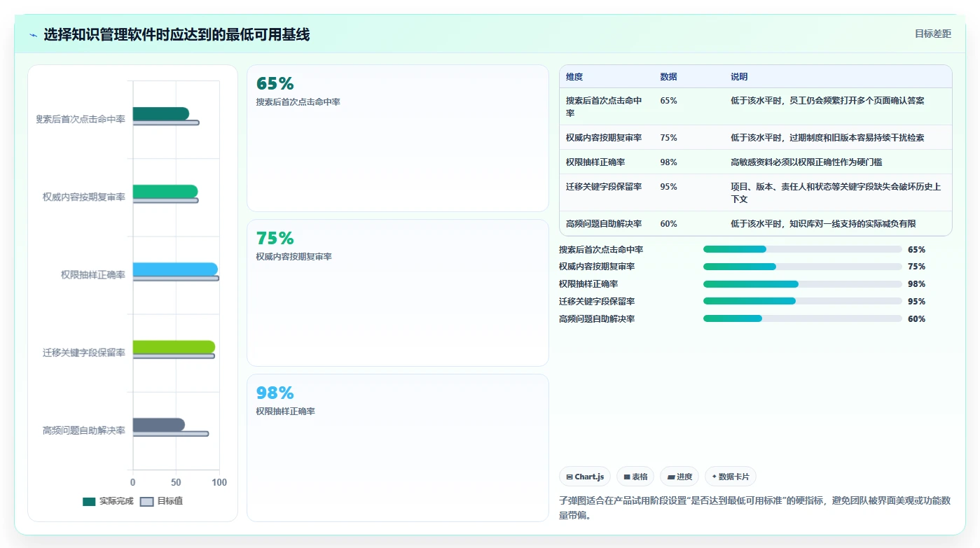980x548 pixels.
Task: Select the green 权威内容按期复审率 chart bar
Action: tap(165, 191)
